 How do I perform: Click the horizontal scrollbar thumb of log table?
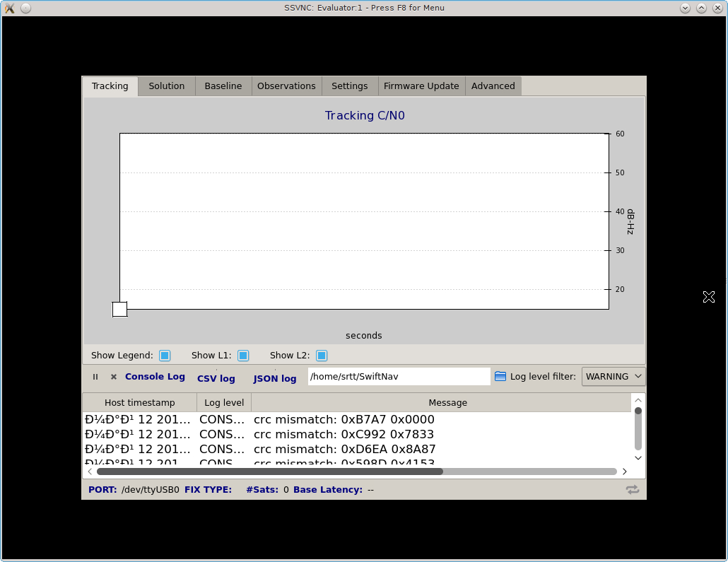click(269, 471)
